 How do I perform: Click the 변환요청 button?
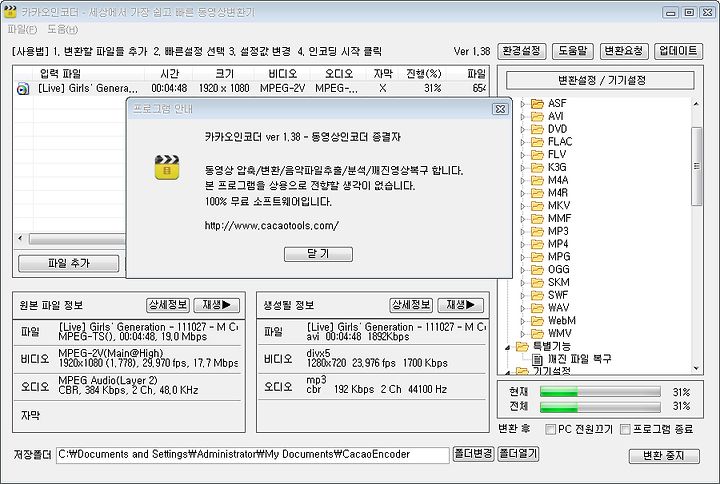[x=624, y=51]
